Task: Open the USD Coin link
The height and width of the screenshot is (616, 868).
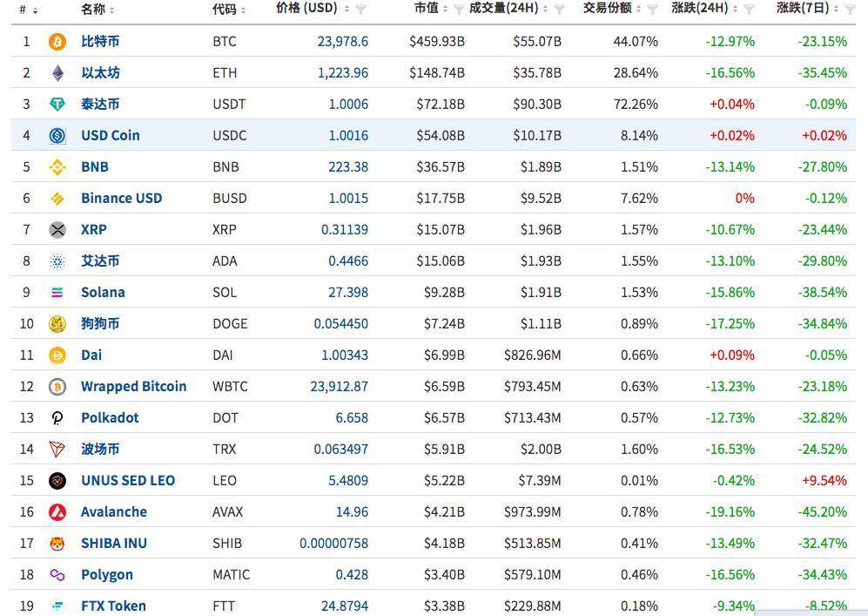Action: click(110, 135)
